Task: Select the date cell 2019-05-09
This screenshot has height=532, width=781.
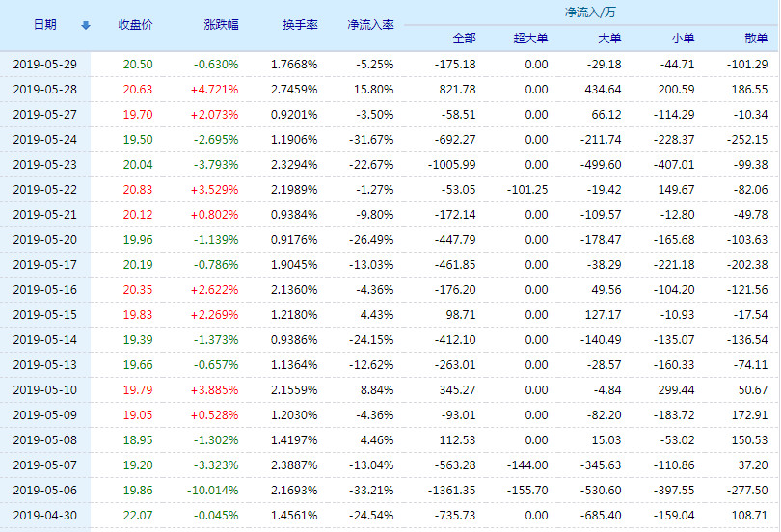Action: click(x=44, y=415)
